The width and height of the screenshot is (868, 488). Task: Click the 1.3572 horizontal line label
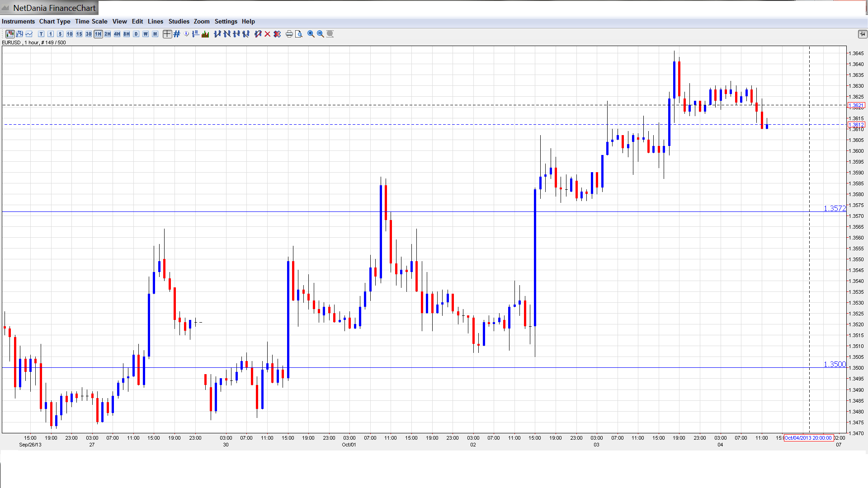point(835,208)
